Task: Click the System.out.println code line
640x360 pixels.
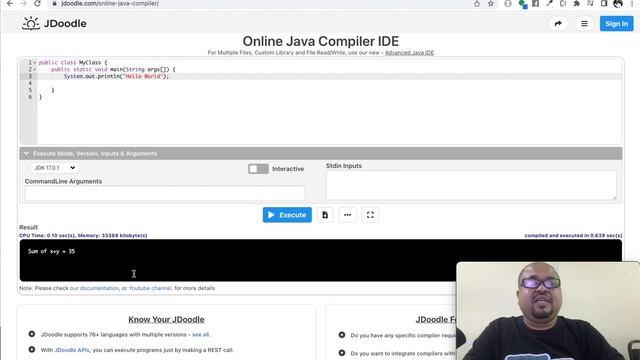Action: coord(116,76)
